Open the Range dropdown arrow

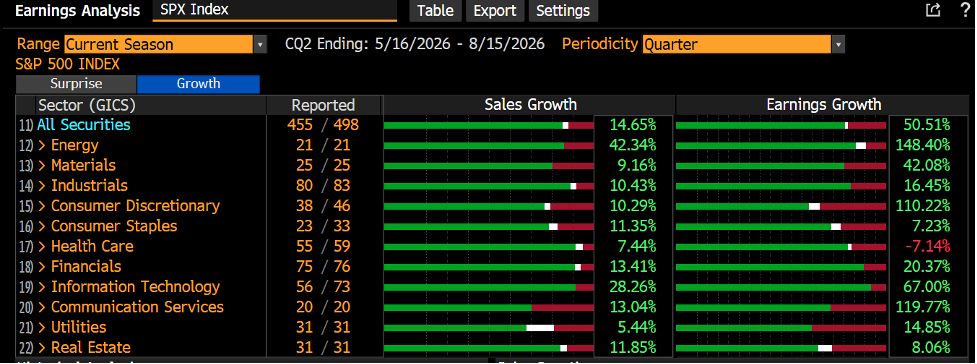point(260,44)
